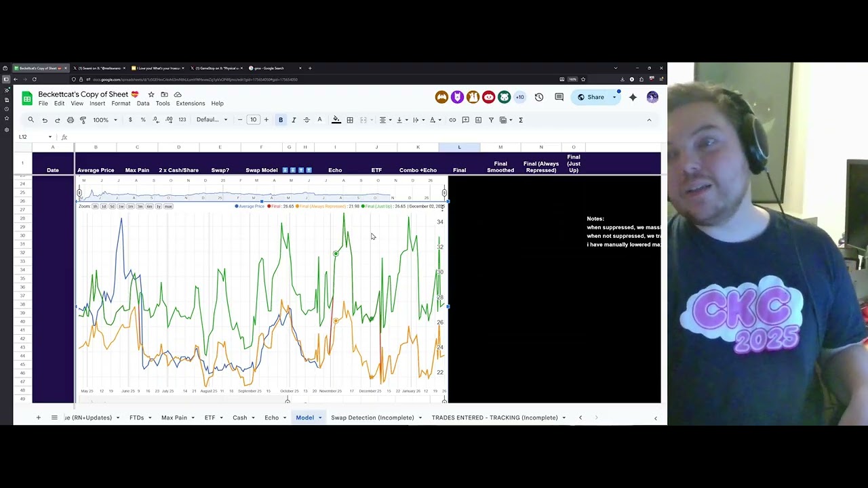The image size is (868, 488).
Task: Open the comments panel icon
Action: tap(559, 97)
